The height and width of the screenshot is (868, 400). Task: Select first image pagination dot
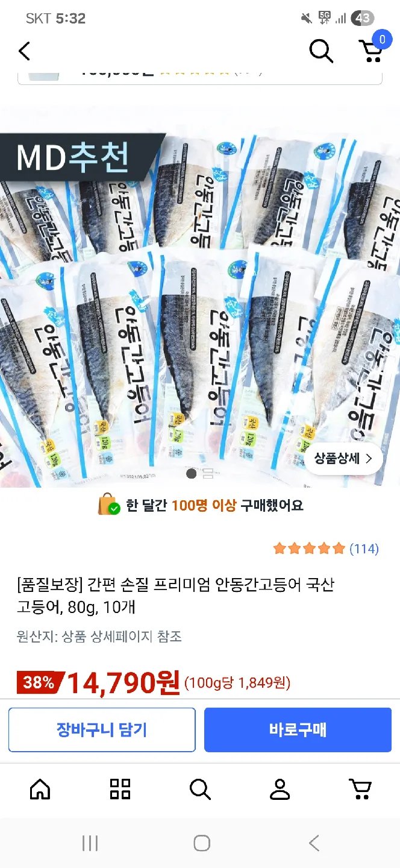click(192, 473)
